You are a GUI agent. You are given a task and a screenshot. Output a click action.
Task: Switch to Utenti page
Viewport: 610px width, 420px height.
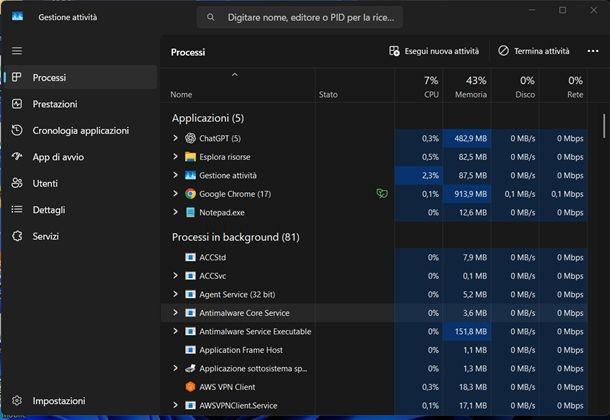[x=81, y=183]
